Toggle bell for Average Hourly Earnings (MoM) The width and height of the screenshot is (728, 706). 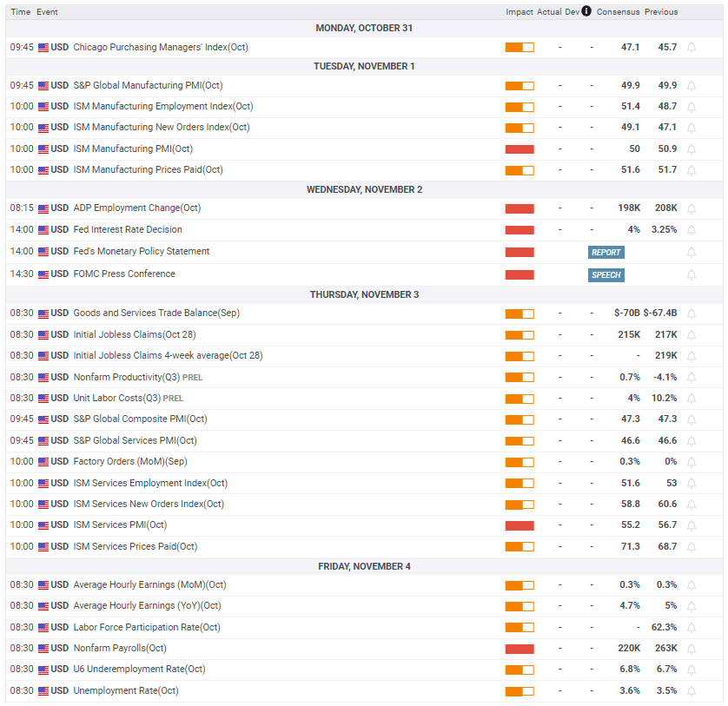coord(691,585)
